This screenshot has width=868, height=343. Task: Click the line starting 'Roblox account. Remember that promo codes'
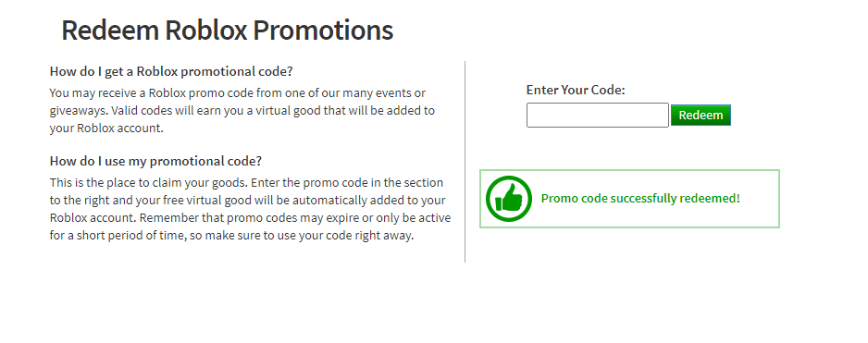click(x=250, y=217)
